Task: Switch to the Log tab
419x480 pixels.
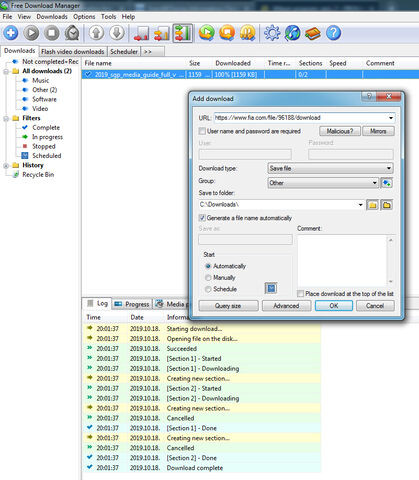Action: pos(97,303)
